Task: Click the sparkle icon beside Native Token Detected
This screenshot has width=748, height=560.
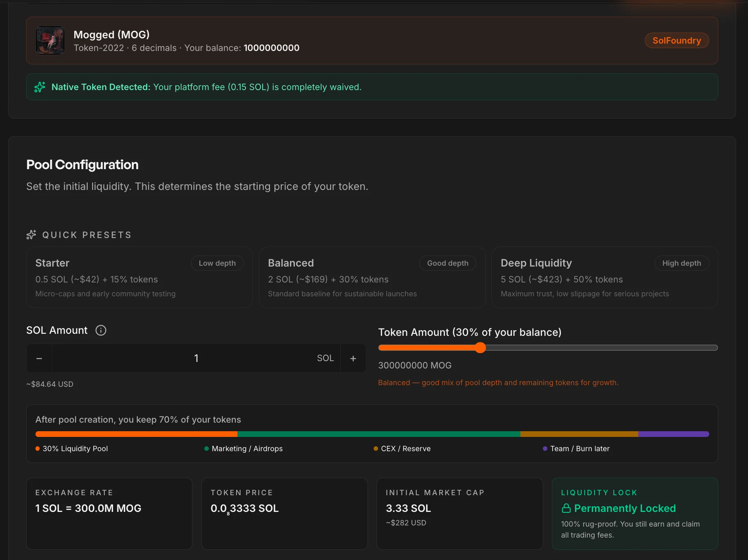Action: point(40,87)
